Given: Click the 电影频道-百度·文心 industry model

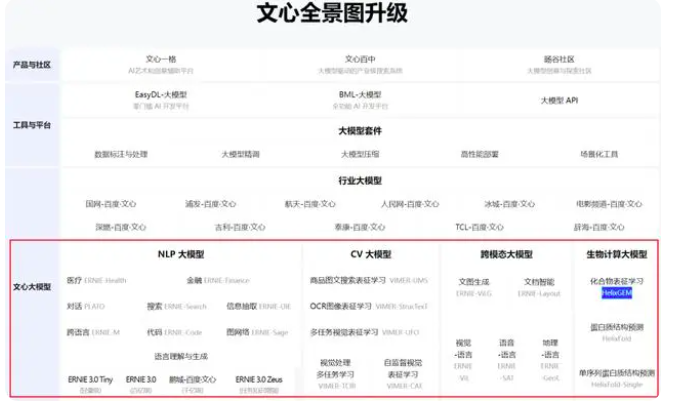Looking at the screenshot, I should 609,204.
